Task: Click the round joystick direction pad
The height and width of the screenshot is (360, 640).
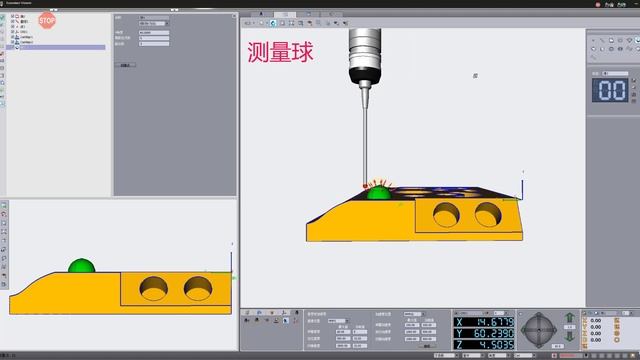Action: [x=539, y=330]
